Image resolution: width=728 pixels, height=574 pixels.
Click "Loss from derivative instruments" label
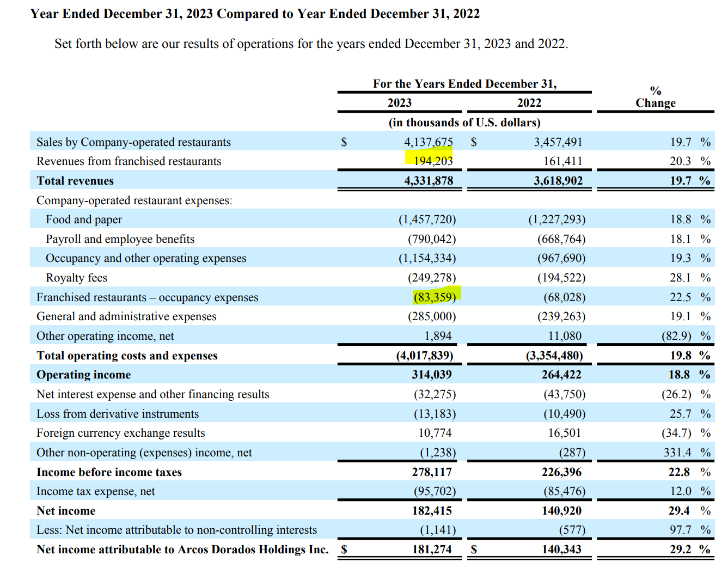pyautogui.click(x=118, y=414)
